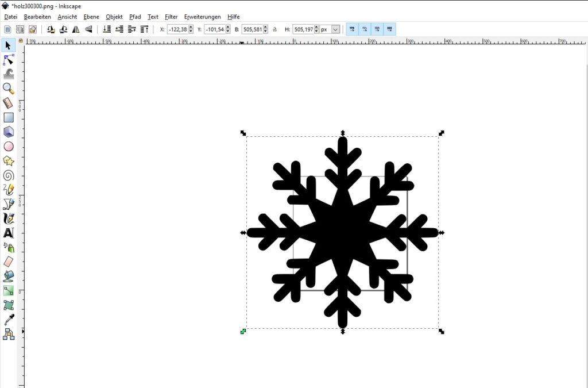
Task: Open the Datei menu
Action: pos(10,17)
